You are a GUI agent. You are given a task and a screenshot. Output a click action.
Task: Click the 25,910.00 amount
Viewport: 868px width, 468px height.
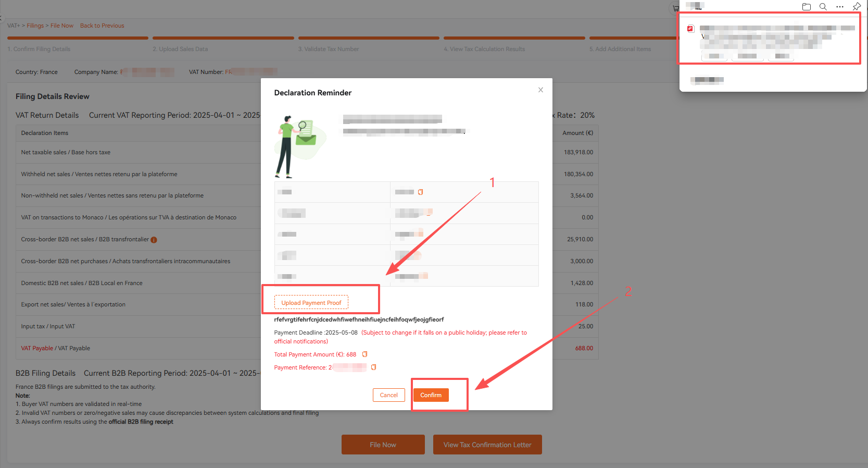pos(580,239)
